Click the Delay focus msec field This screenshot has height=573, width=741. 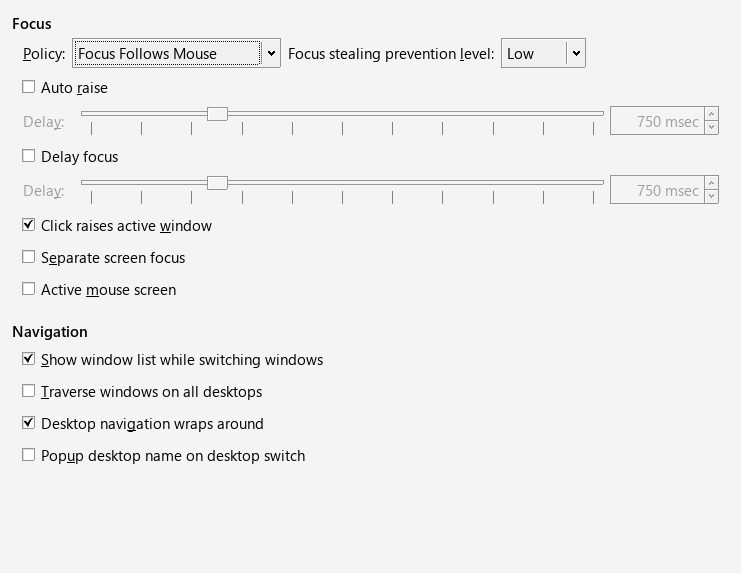point(657,191)
